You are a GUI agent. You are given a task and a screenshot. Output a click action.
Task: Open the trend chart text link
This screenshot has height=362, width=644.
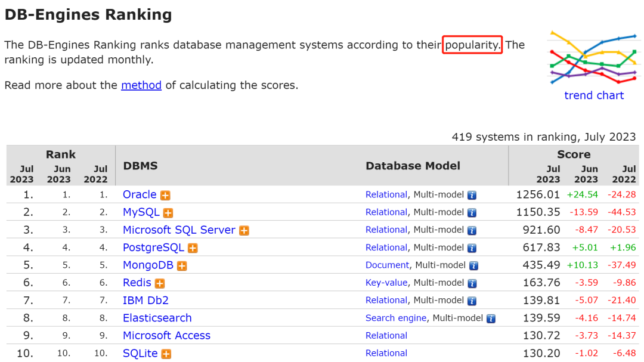594,95
